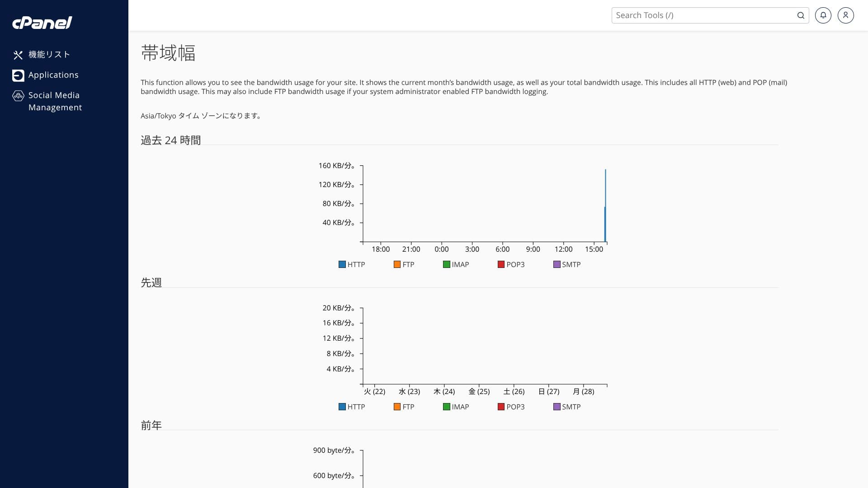Open the 機能リスト menu item
The image size is (868, 488).
point(49,55)
